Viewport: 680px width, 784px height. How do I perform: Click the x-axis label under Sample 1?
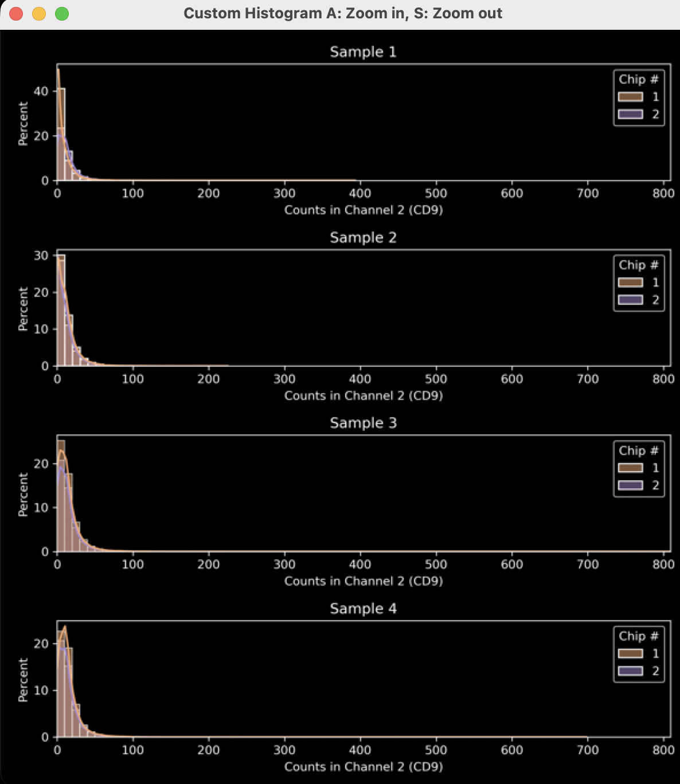[364, 210]
